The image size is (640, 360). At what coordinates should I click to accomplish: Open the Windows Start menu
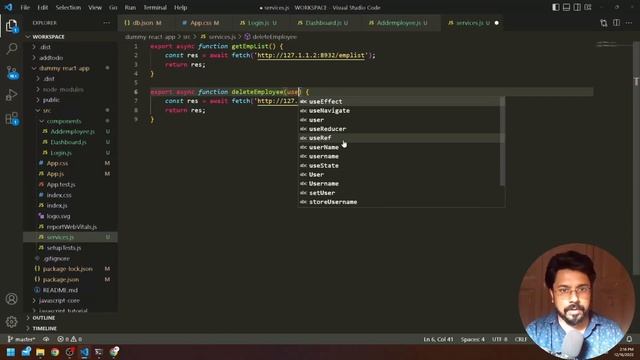point(11,352)
